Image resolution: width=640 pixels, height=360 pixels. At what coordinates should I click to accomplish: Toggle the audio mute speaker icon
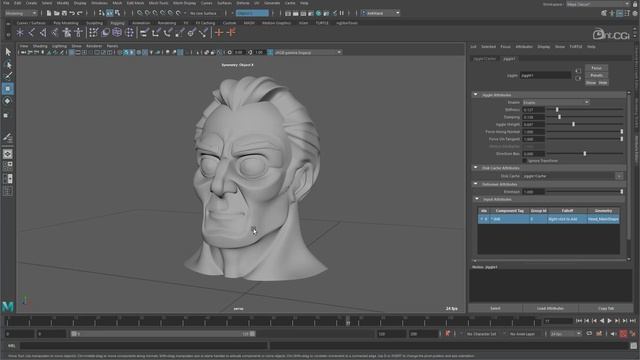point(613,334)
